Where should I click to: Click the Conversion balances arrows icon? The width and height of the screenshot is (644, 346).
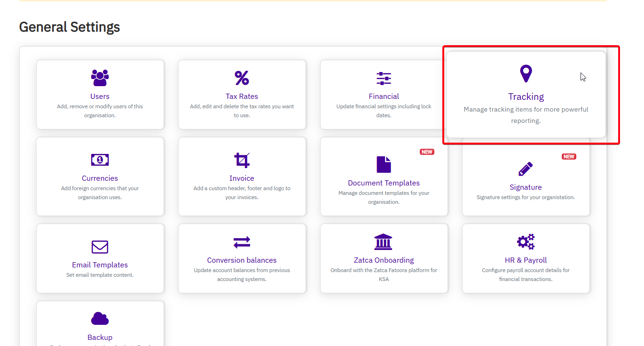coord(242,242)
